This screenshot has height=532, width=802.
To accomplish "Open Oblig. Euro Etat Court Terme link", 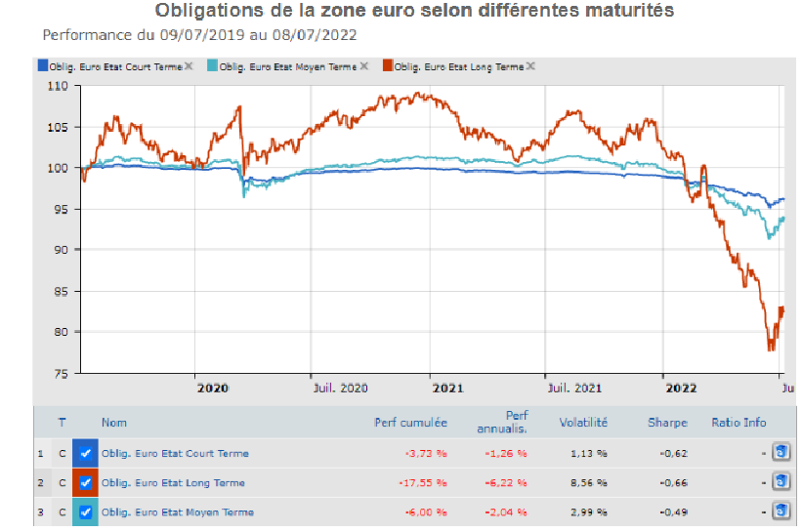I will pos(175,453).
